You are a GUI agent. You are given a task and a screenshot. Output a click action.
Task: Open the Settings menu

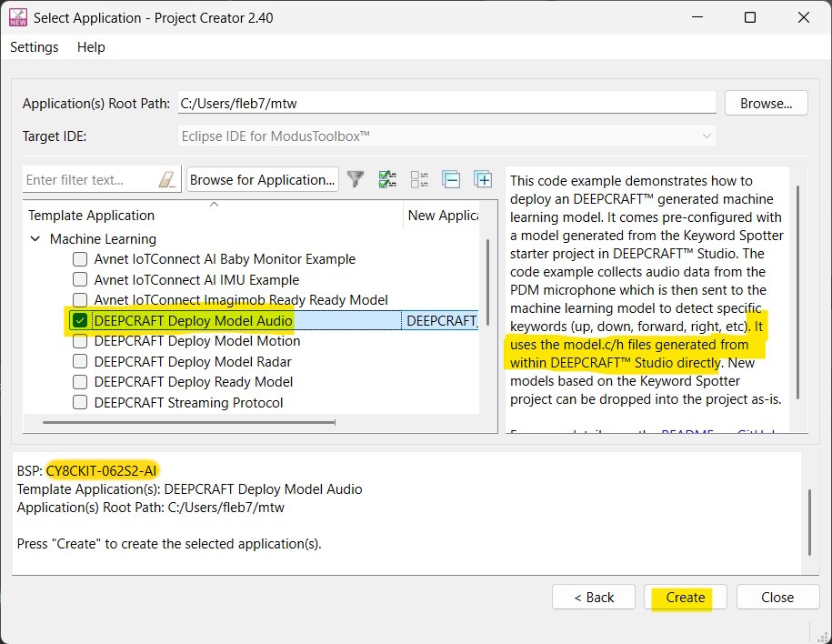click(x=35, y=47)
